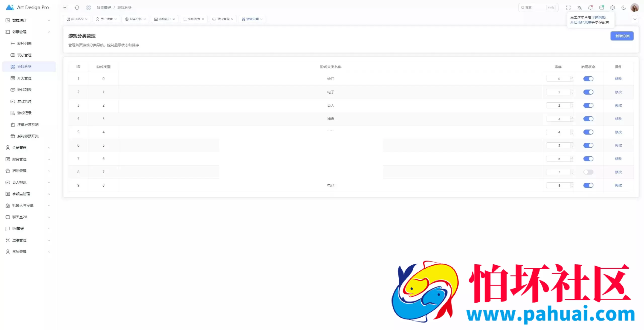The width and height of the screenshot is (644, 330).
Task: Open the settings hexagon icon
Action: point(613,8)
